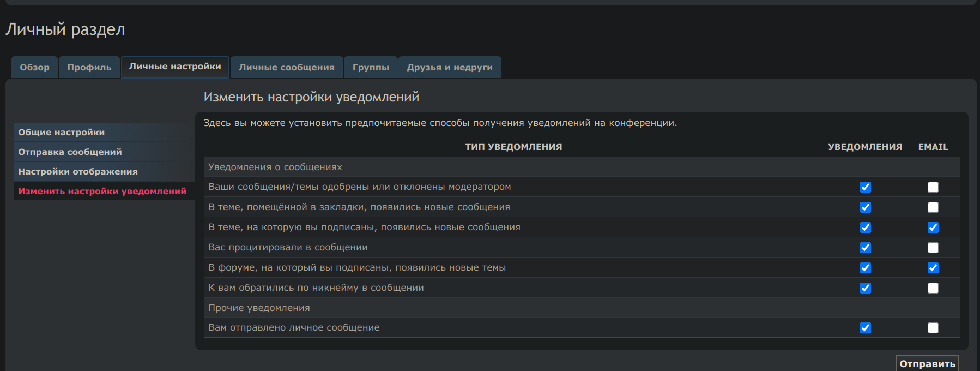Click Изменить настройки уведомлений sidebar link
The height and width of the screenshot is (371, 980).
coord(102,192)
